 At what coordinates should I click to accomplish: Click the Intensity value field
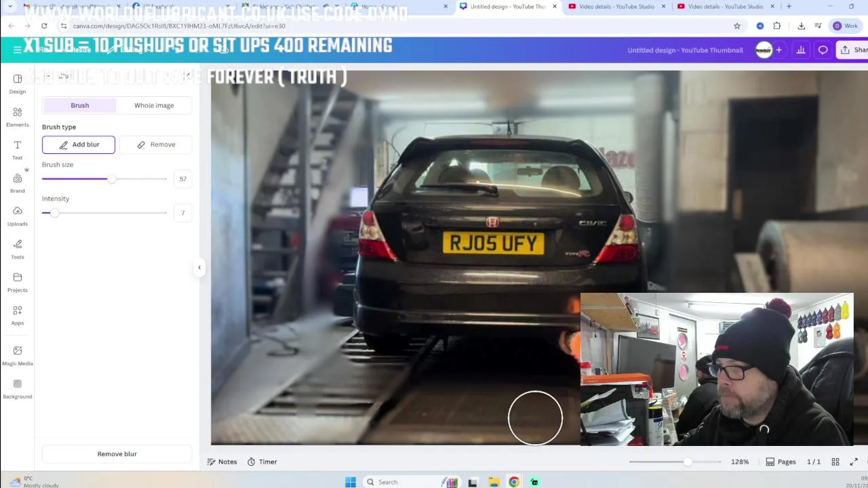pos(182,213)
